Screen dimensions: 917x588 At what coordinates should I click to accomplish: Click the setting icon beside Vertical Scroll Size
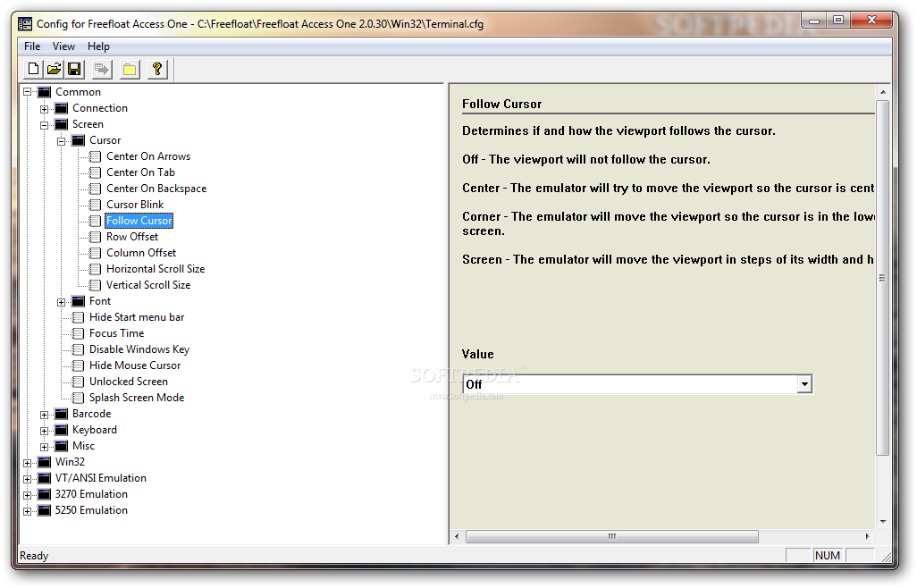pyautogui.click(x=96, y=285)
